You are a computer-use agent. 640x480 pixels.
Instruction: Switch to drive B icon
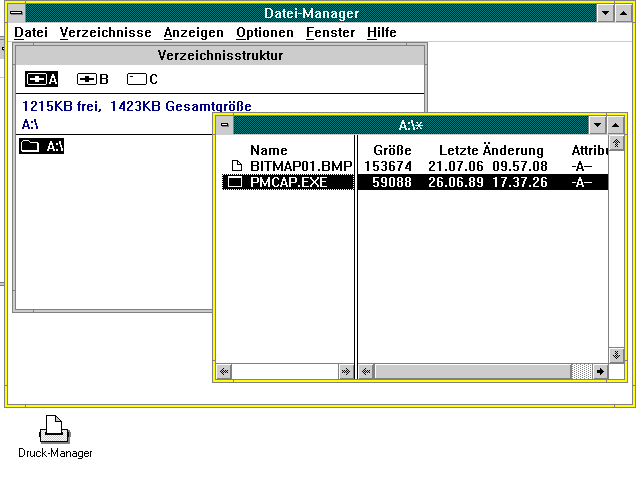87,79
